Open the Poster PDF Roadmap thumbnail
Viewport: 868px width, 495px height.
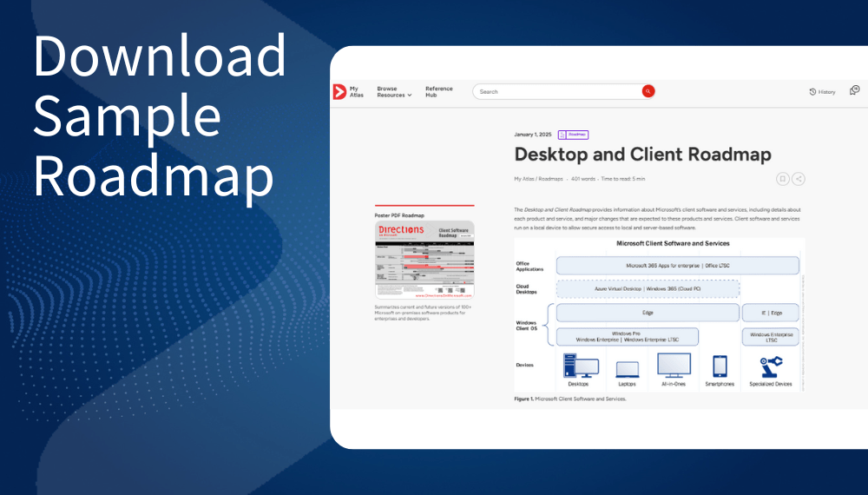pyautogui.click(x=424, y=260)
